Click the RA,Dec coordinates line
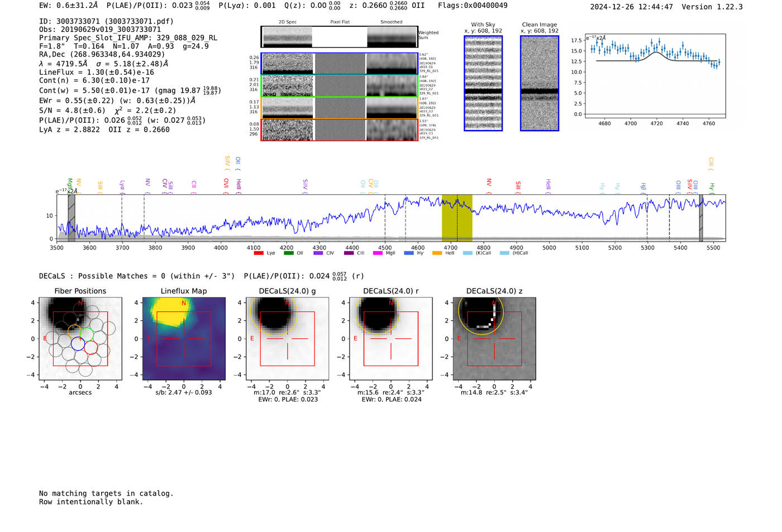 [x=102, y=54]
